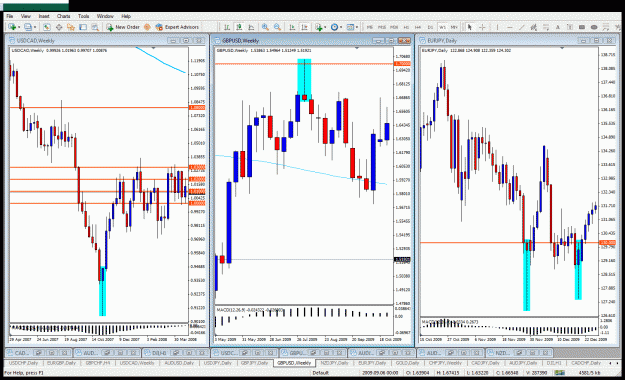Screen dimensions: 625x380
Task: Show the Market Watch panel
Action: click(47, 27)
